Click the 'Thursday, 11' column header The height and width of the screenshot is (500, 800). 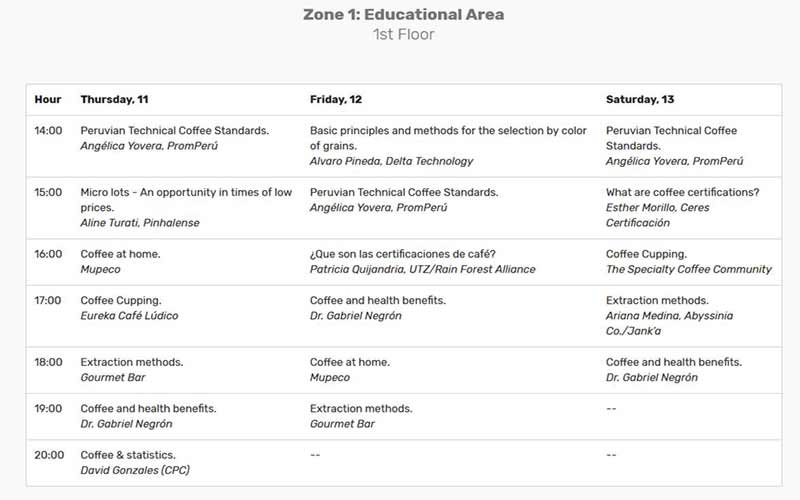coord(114,99)
